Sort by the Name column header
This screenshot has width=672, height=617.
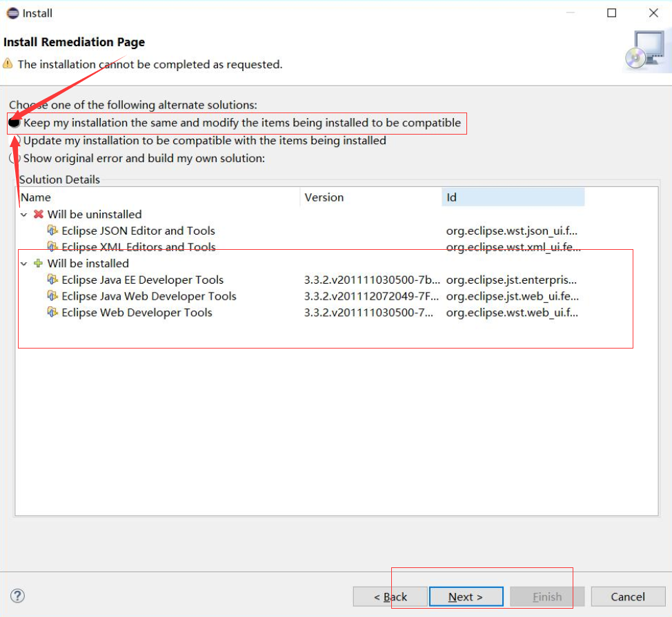click(x=158, y=197)
